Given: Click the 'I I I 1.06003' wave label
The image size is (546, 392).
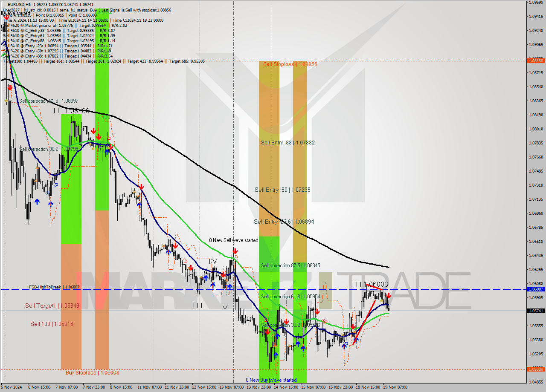Looking at the screenshot, I should (370, 284).
